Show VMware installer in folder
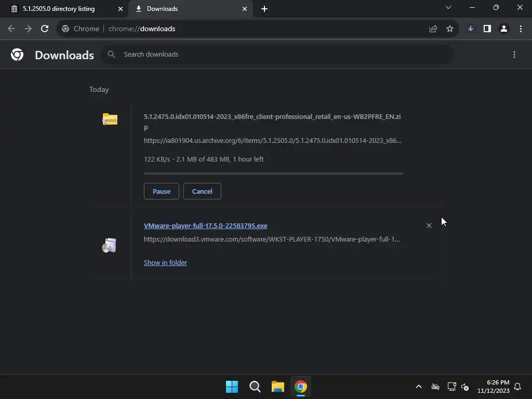 [x=165, y=262]
